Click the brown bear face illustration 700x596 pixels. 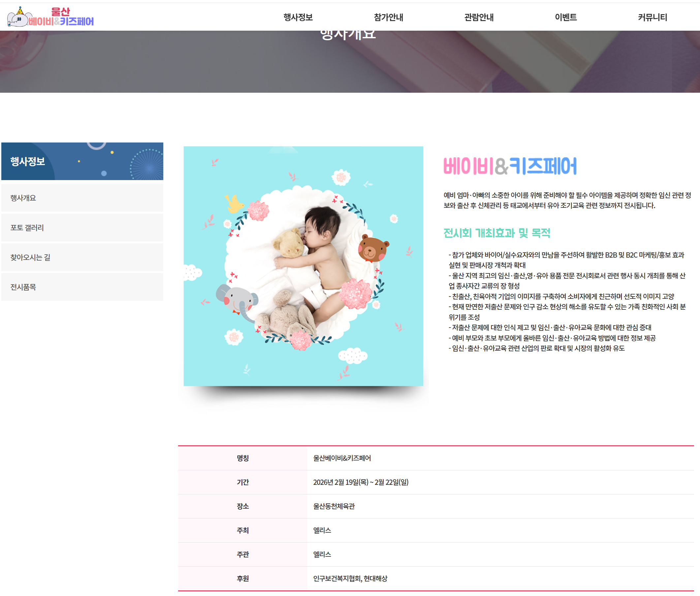coord(373,248)
